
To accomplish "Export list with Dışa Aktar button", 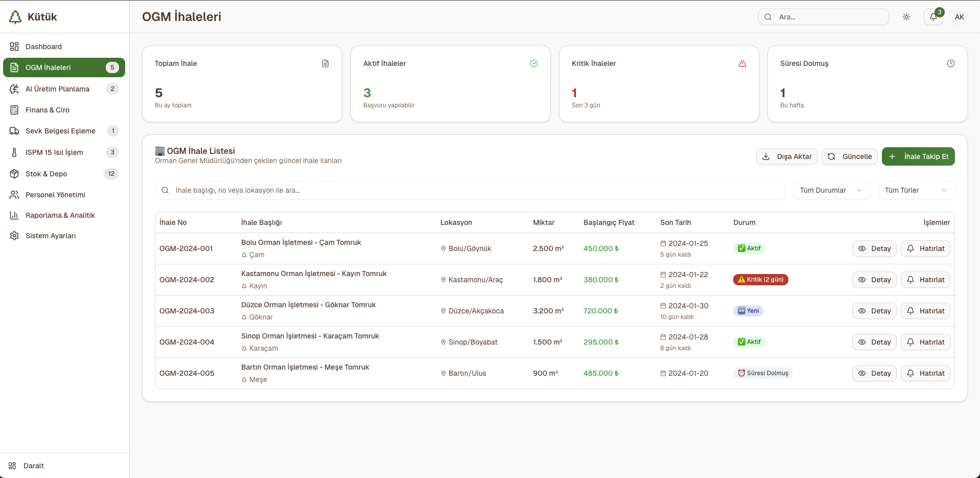I will point(787,156).
